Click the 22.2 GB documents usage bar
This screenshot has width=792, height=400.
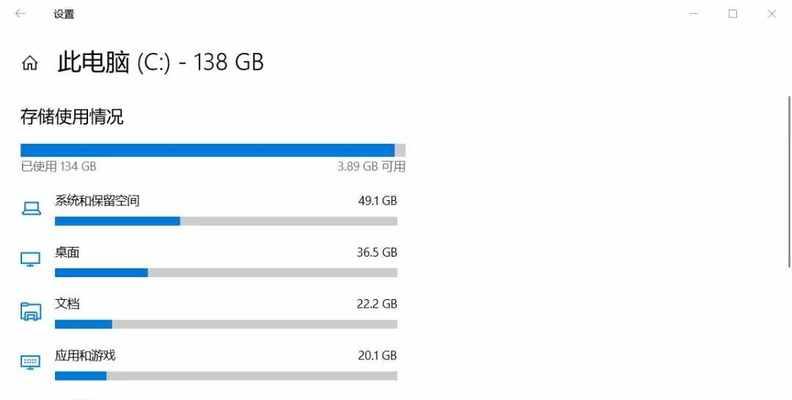[226, 324]
